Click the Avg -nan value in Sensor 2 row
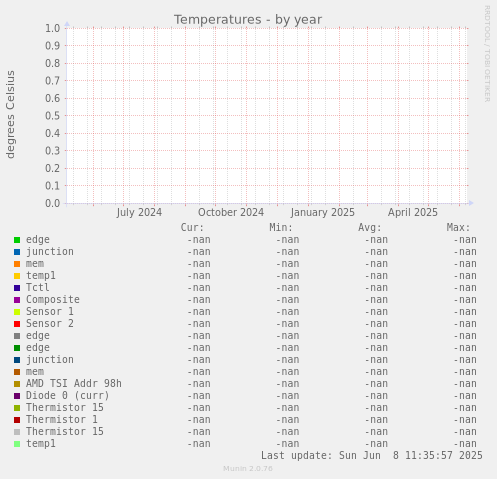This screenshot has width=497, height=479. coord(376,324)
